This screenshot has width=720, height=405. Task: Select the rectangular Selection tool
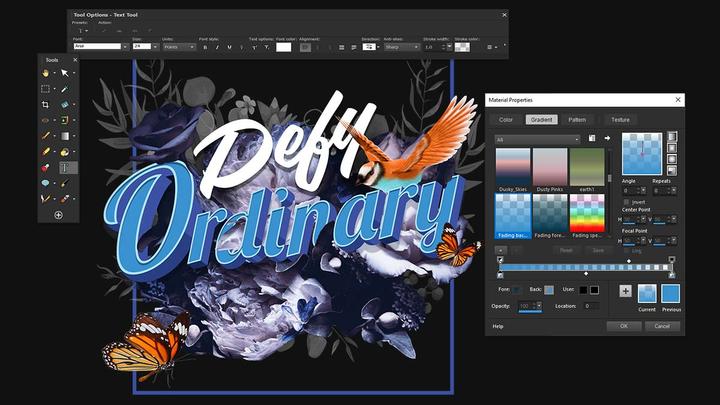46,89
